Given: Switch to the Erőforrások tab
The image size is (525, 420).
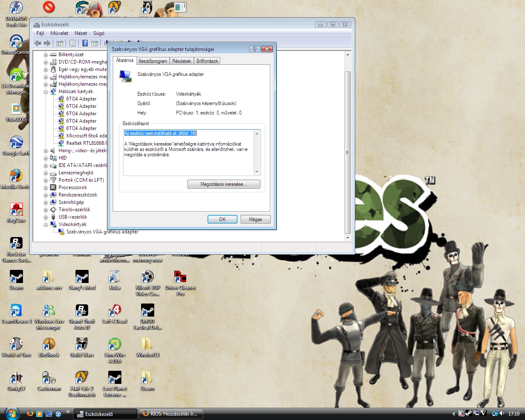Looking at the screenshot, I should [x=207, y=61].
